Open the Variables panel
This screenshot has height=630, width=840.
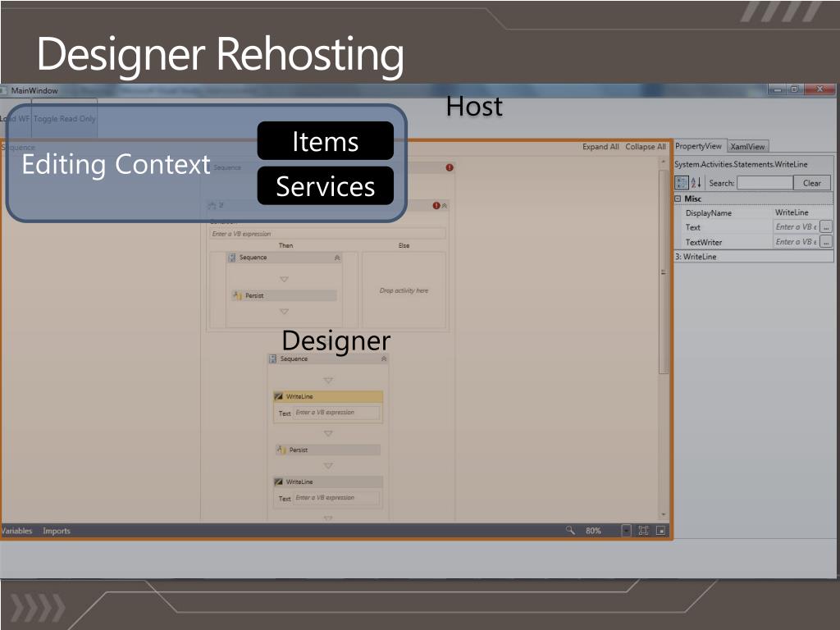16,531
